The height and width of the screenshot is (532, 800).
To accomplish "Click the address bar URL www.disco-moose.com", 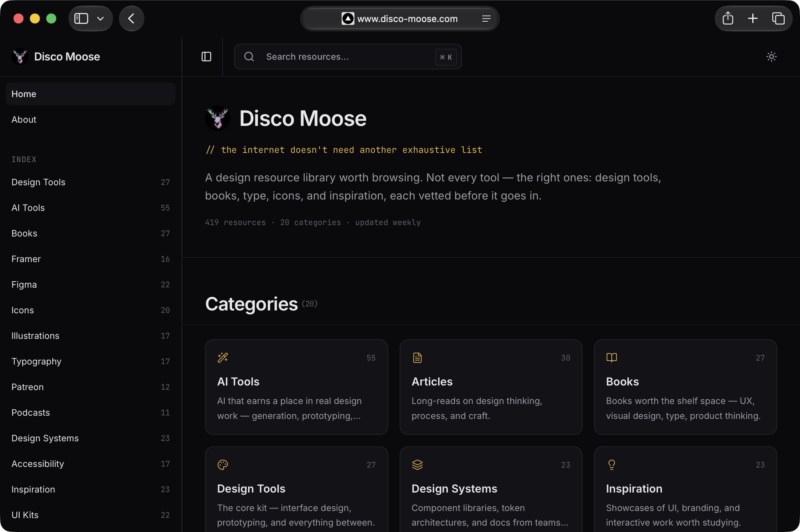I will click(x=407, y=19).
